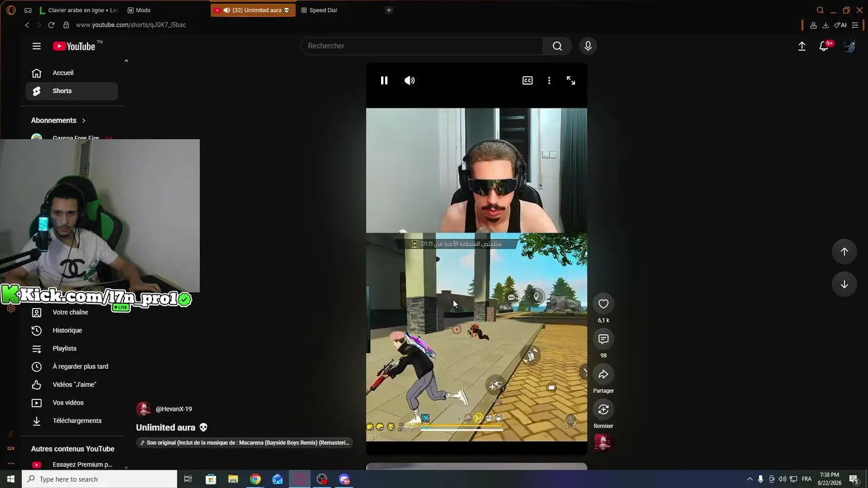Screen dimensions: 868x488
Task: Click the Partager share button
Action: 604,374
